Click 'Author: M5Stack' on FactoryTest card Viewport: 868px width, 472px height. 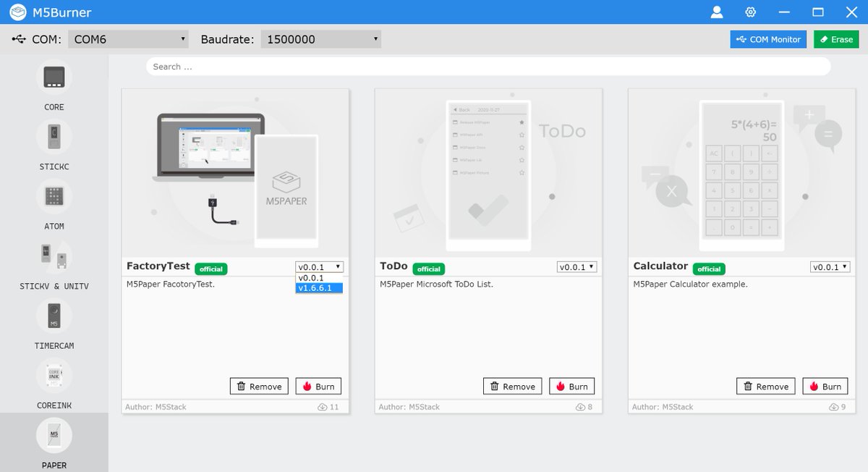coord(156,407)
